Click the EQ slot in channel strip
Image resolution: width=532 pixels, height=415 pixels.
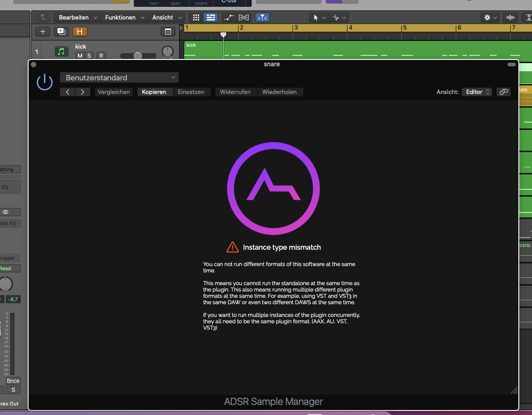tap(10, 187)
